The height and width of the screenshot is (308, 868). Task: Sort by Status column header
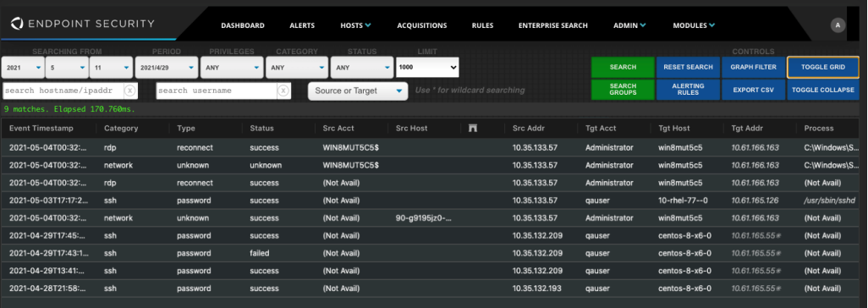click(x=261, y=128)
